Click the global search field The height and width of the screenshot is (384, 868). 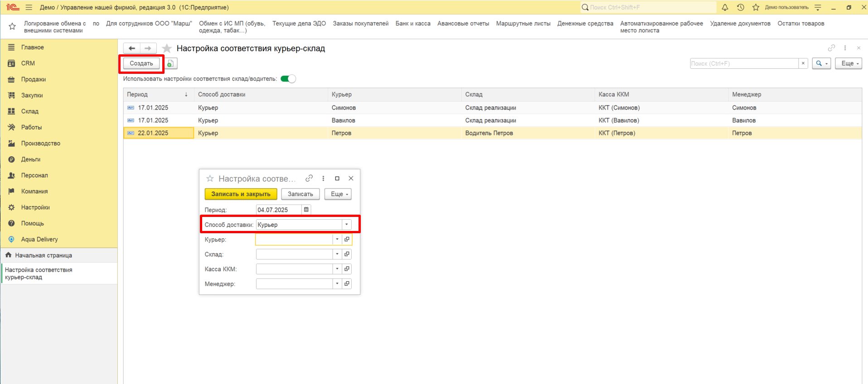(x=649, y=7)
